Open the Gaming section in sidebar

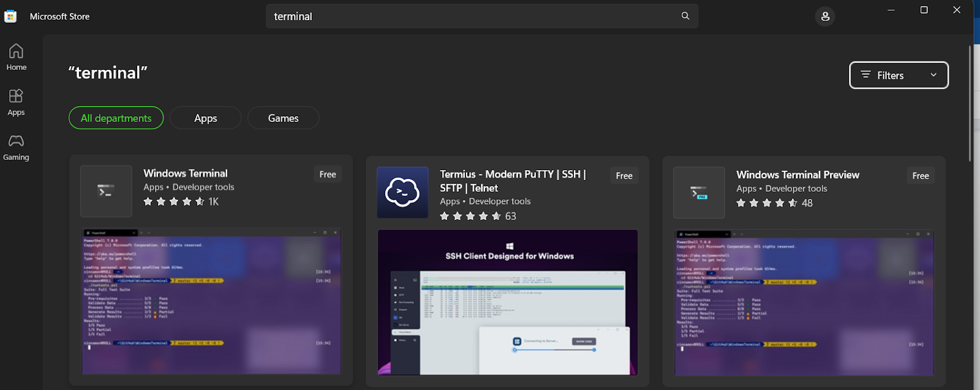pyautogui.click(x=16, y=148)
